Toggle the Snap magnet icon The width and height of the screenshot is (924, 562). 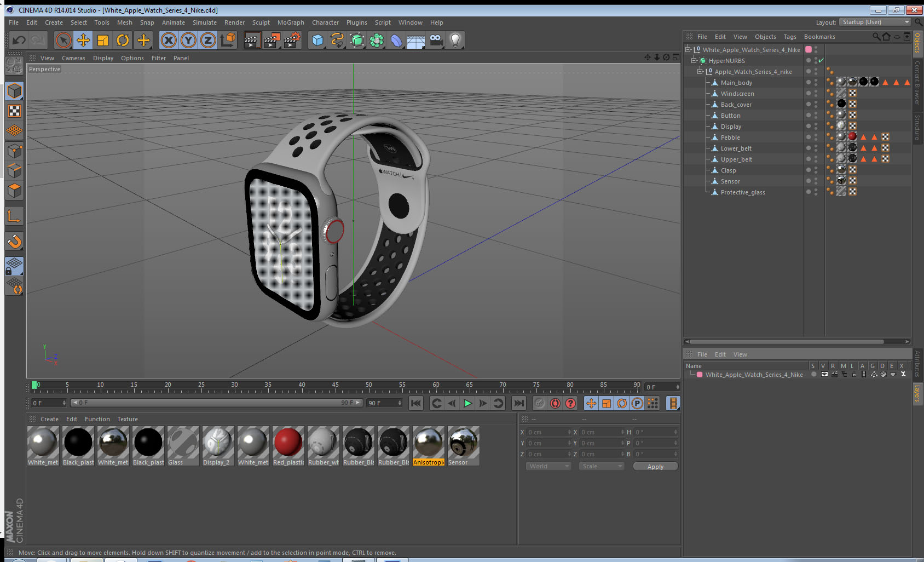[x=14, y=241]
